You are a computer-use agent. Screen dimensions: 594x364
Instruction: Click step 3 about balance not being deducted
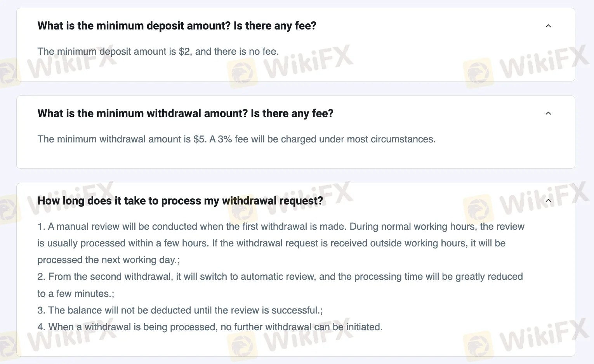click(180, 310)
